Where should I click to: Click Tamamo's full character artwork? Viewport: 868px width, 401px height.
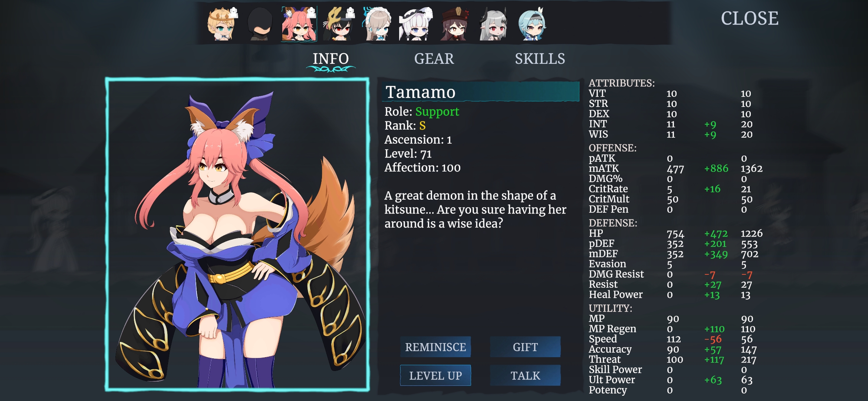tap(237, 234)
